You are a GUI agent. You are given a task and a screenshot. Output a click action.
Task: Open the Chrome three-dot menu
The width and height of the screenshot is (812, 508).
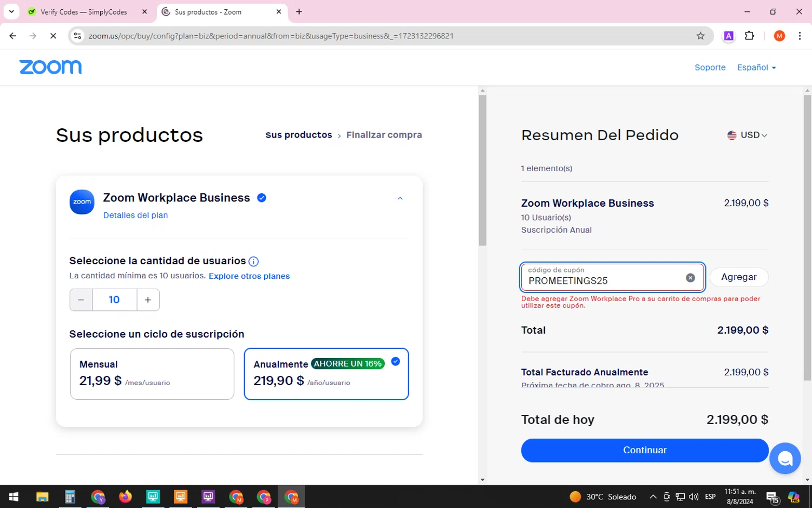tap(800, 36)
